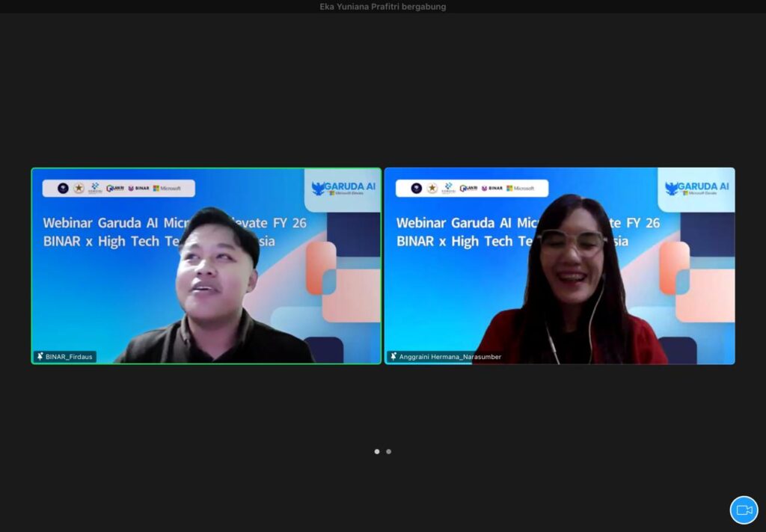Click the Microsoft logo in BINAR_Firdaus's video
This screenshot has height=532, width=766.
tap(167, 189)
